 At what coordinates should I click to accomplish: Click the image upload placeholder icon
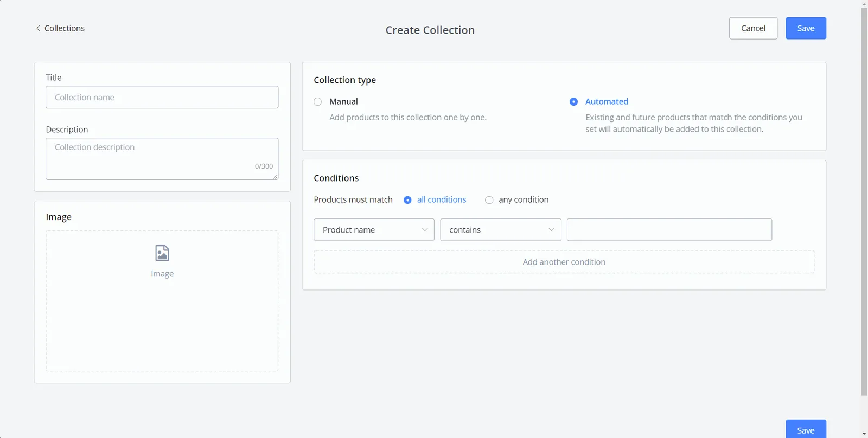pyautogui.click(x=162, y=253)
